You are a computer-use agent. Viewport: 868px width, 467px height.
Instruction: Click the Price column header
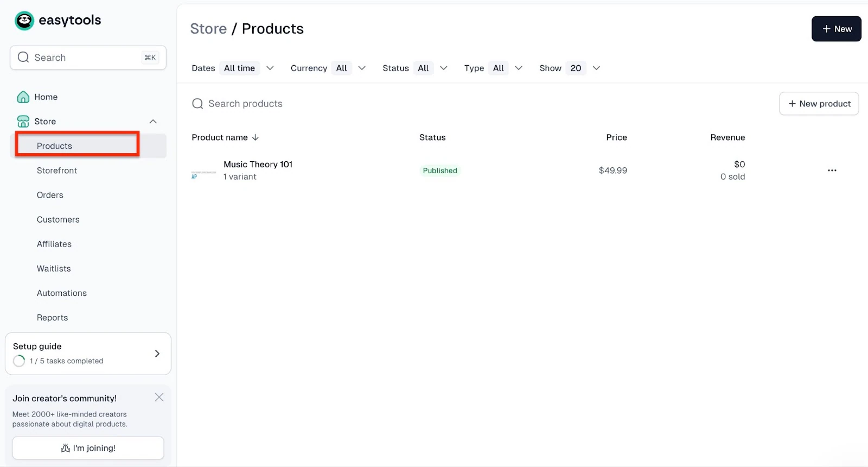pos(616,137)
